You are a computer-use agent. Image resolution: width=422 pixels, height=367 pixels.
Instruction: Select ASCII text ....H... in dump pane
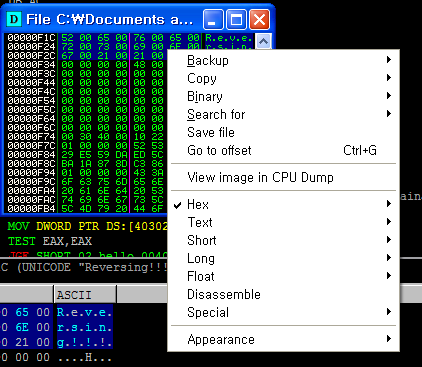click(x=85, y=357)
